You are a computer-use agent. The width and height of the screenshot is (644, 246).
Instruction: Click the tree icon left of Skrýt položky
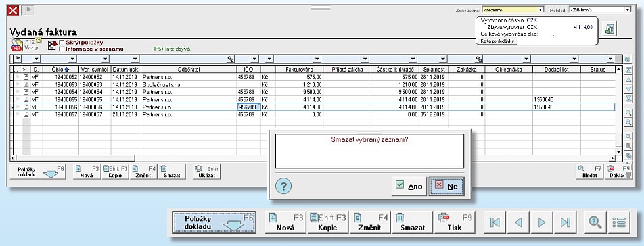pos(52,45)
